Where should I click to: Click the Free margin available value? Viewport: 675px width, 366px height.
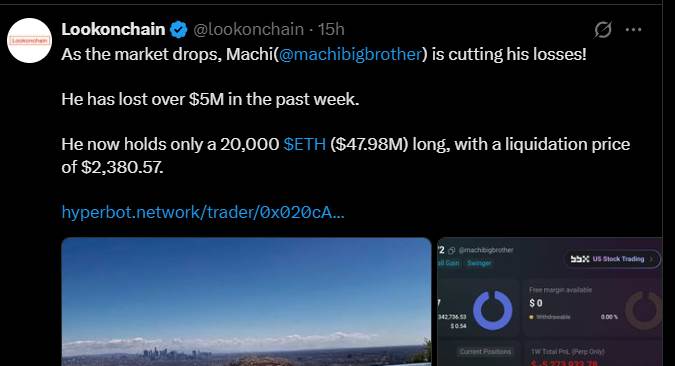[x=536, y=303]
